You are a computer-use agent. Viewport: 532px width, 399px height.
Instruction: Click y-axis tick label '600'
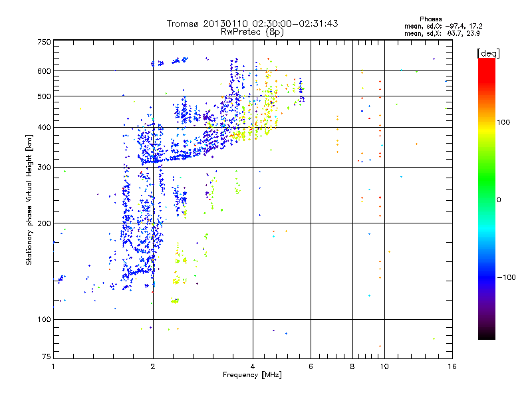pyautogui.click(x=45, y=71)
